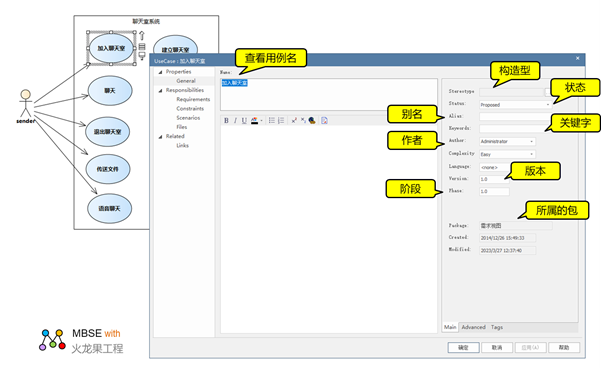Image resolution: width=601 pixels, height=368 pixels.
Task: Open Scenarios in the properties tree
Action: pos(188,118)
